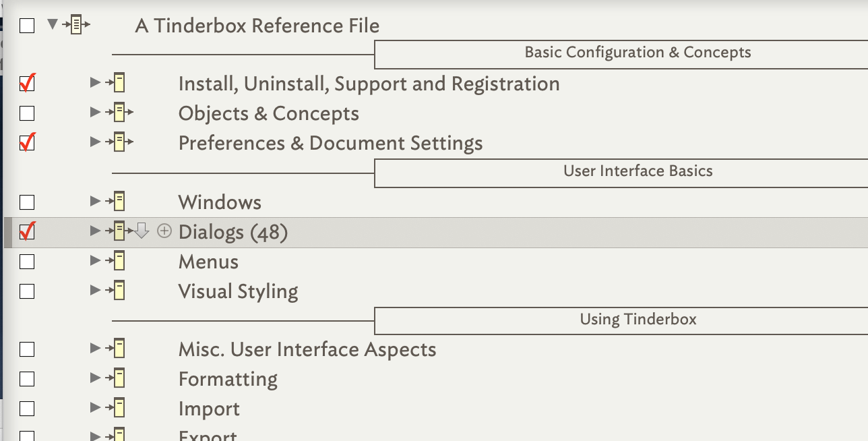The width and height of the screenshot is (868, 441).
Task: Click the note icon for Menus
Action: [x=119, y=260]
